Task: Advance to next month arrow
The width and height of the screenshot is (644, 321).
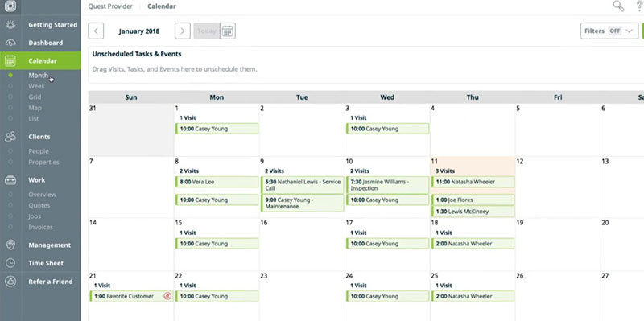Action: [x=183, y=31]
